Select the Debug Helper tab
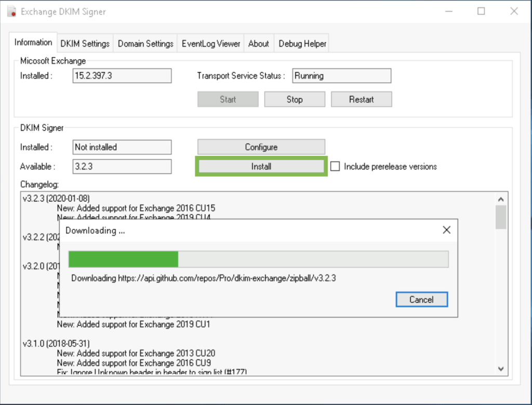The width and height of the screenshot is (532, 405). point(301,43)
